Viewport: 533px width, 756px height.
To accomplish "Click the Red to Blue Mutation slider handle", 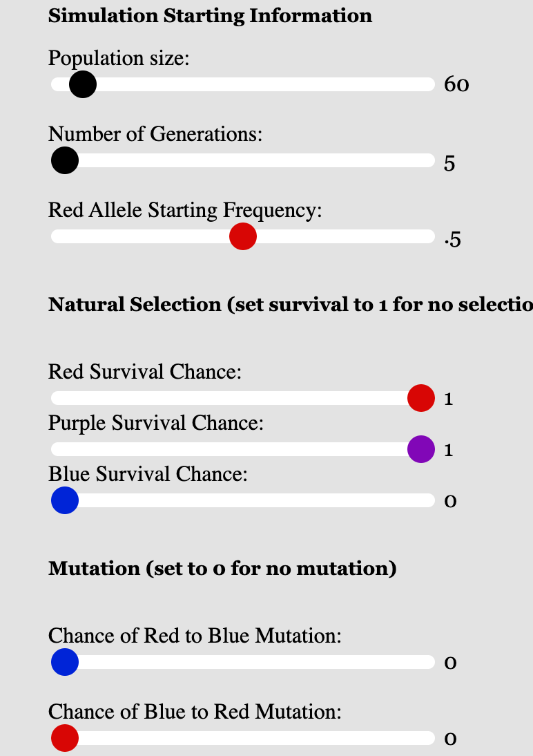I will coord(65,663).
